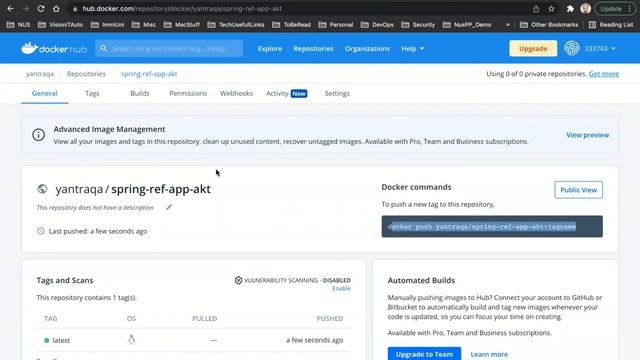The image size is (640, 360).
Task: Click the fingerprint account avatar icon
Action: tap(571, 49)
